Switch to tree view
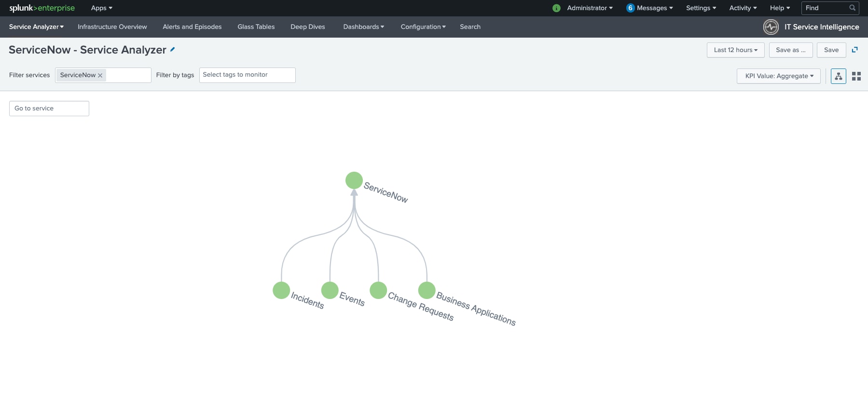 839,76
